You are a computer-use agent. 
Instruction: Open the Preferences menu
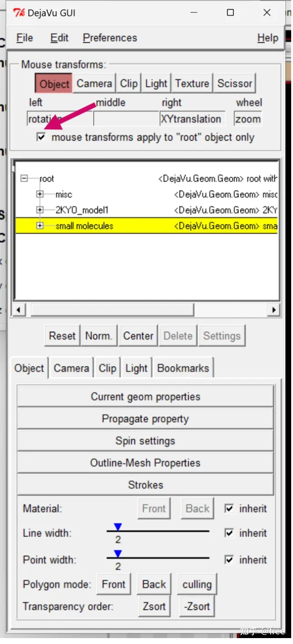click(x=110, y=38)
